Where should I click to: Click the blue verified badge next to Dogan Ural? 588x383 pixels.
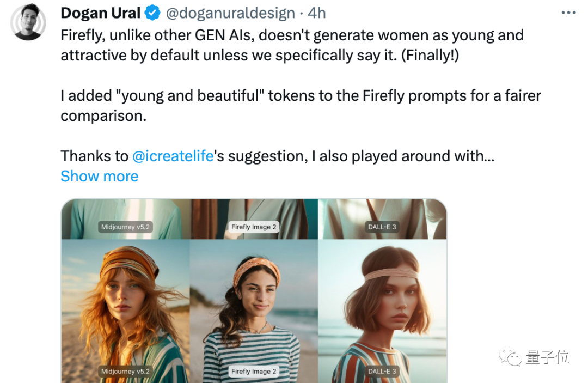point(152,12)
